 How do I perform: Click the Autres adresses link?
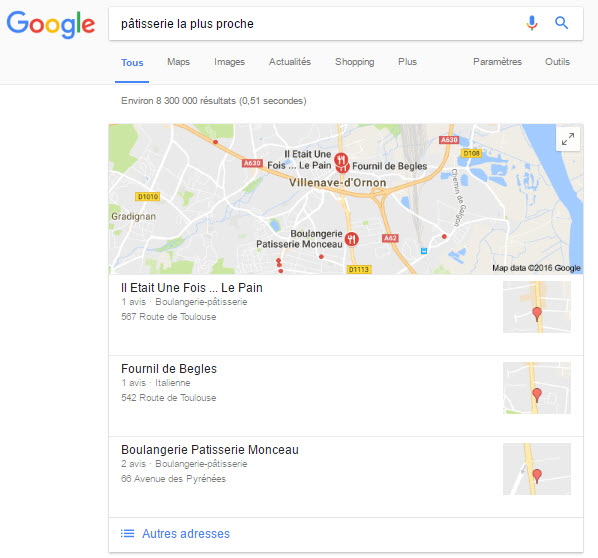point(186,534)
